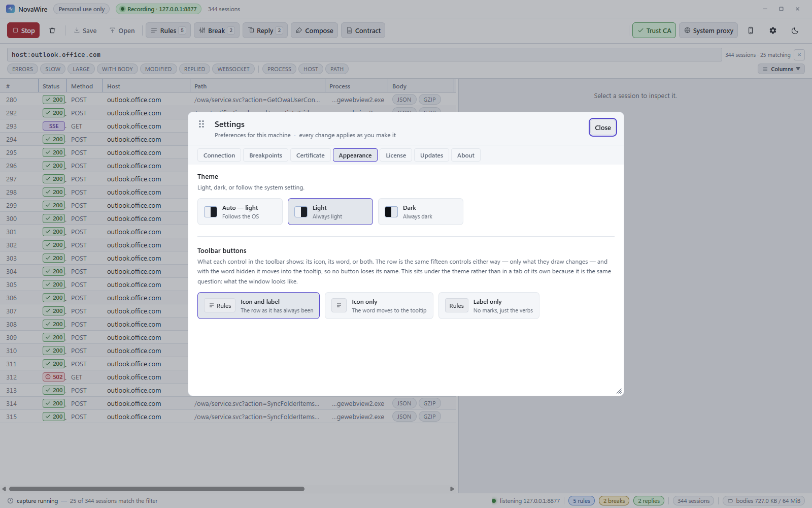Open the Rules panel from the toolbar
Screen dimensions: 812x508
click(168, 30)
